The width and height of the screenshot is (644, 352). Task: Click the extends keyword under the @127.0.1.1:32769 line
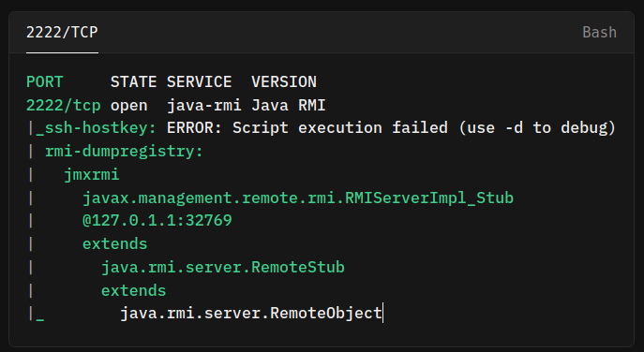click(x=114, y=243)
